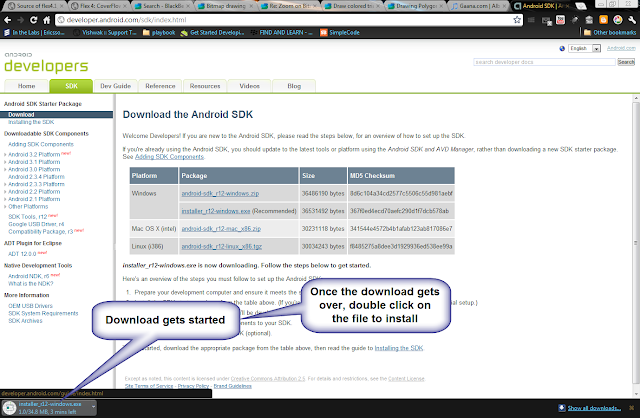Image resolution: width=640 pixels, height=418 pixels.
Task: Click the android-sdk_r12-mac_x86.zip link
Action: [x=221, y=229]
